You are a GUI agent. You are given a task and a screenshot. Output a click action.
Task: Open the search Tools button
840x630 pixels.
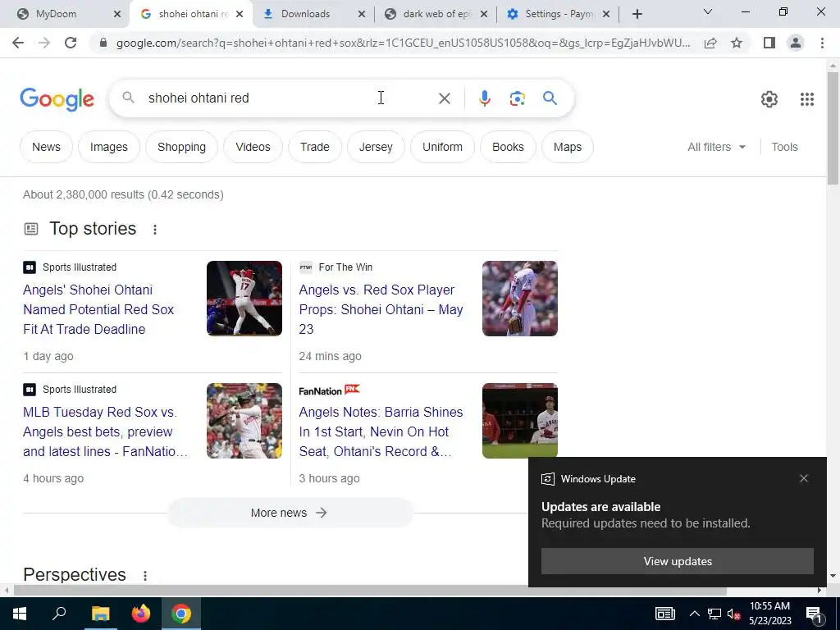784,147
